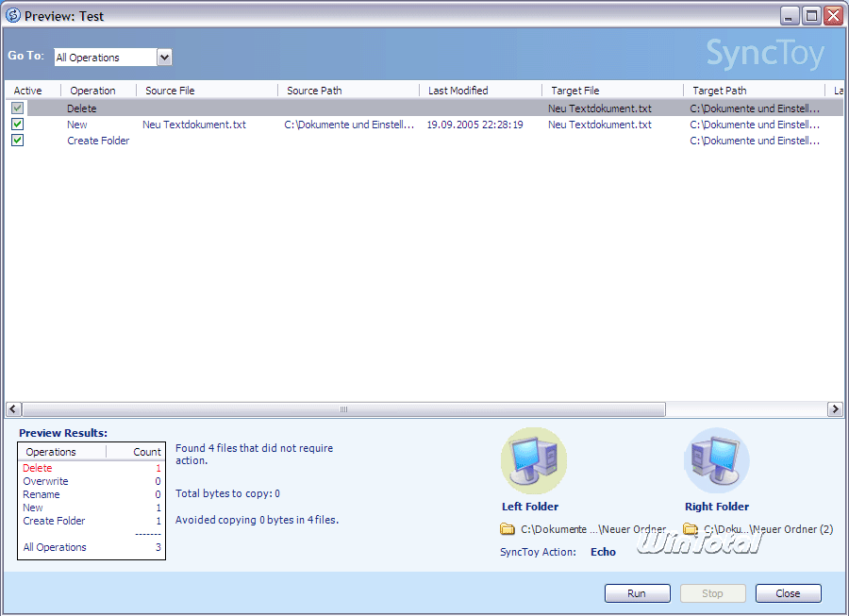The width and height of the screenshot is (849, 616).
Task: Click the Close button at bottom right
Action: pos(788,593)
